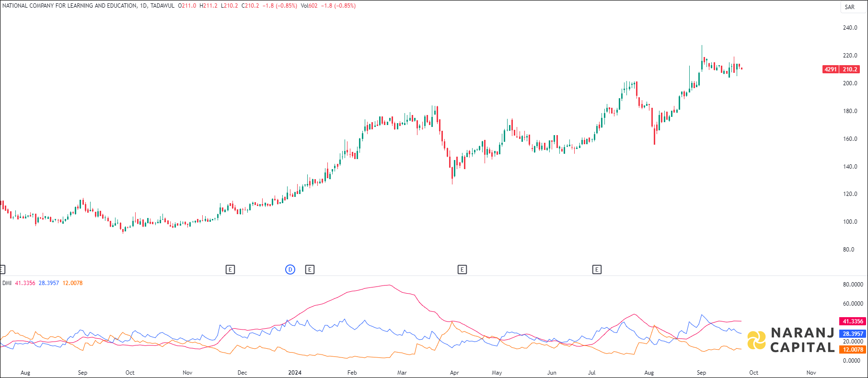Click the 2024 label on time axis

(295, 373)
